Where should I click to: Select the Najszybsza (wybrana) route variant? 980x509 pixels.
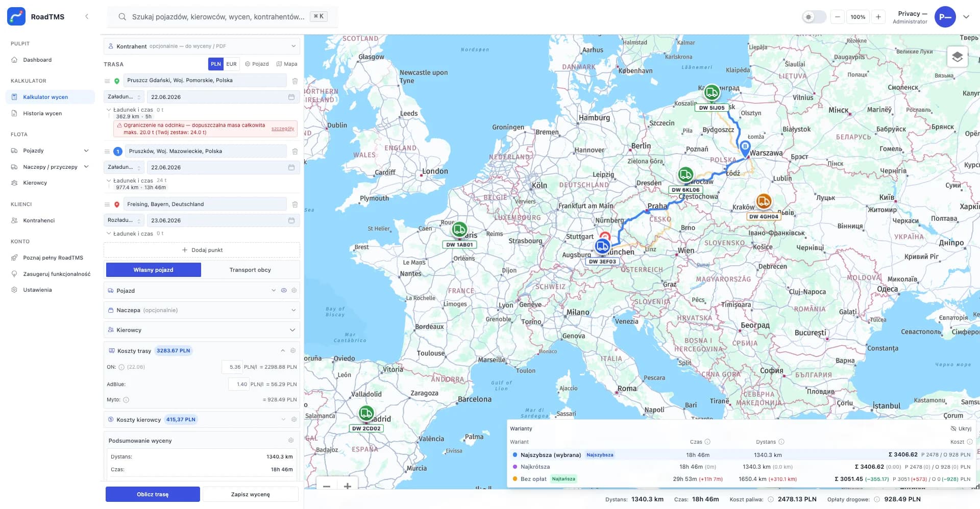pyautogui.click(x=741, y=454)
